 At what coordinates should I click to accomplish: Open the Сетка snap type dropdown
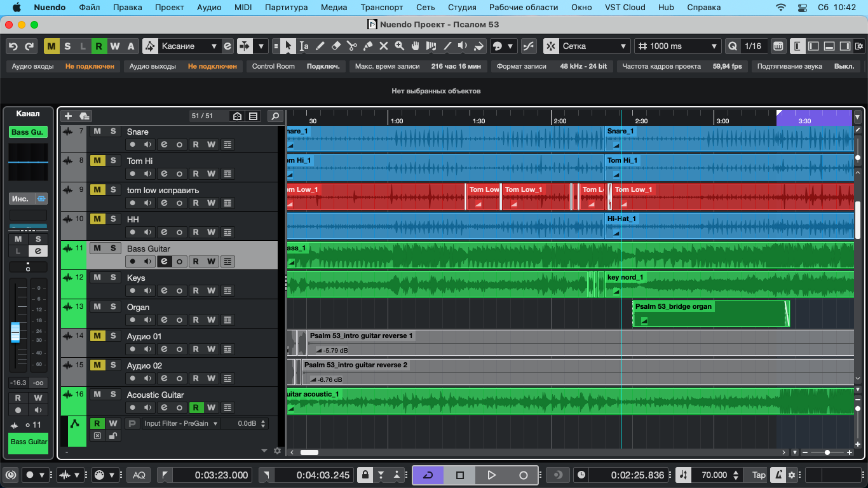[x=595, y=46]
